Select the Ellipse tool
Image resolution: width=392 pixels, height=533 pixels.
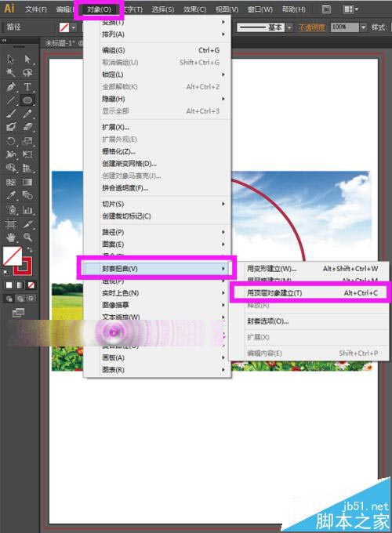(x=27, y=100)
